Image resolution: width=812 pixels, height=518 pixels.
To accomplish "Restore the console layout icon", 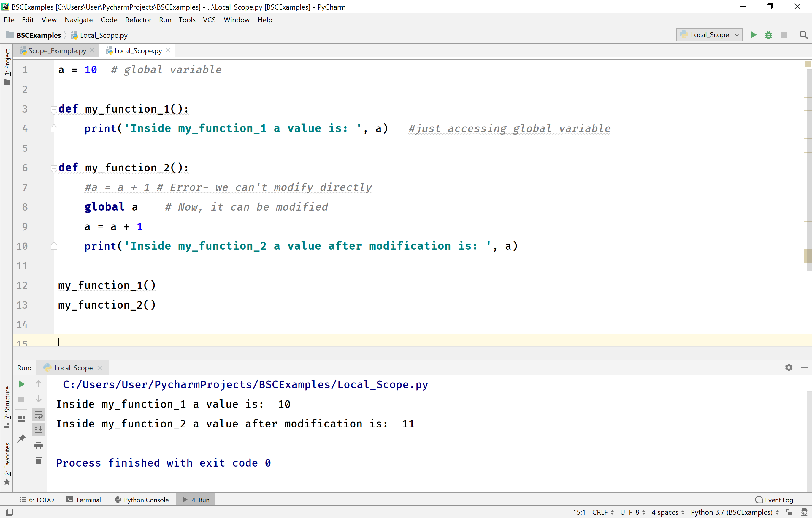I will (x=21, y=419).
